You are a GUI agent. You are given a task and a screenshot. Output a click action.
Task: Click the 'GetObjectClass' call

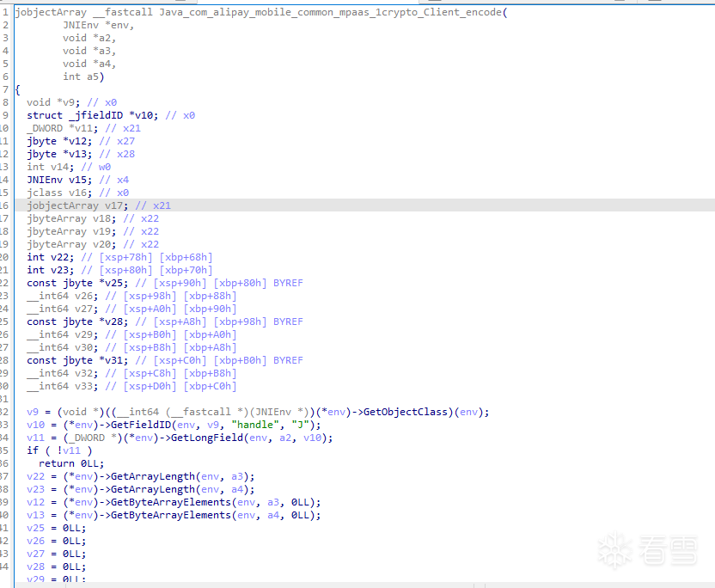[x=406, y=412]
